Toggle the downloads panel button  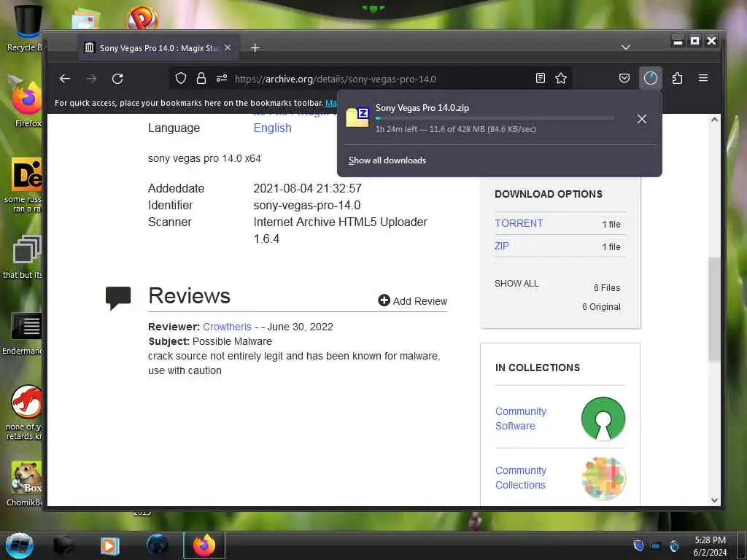click(650, 78)
